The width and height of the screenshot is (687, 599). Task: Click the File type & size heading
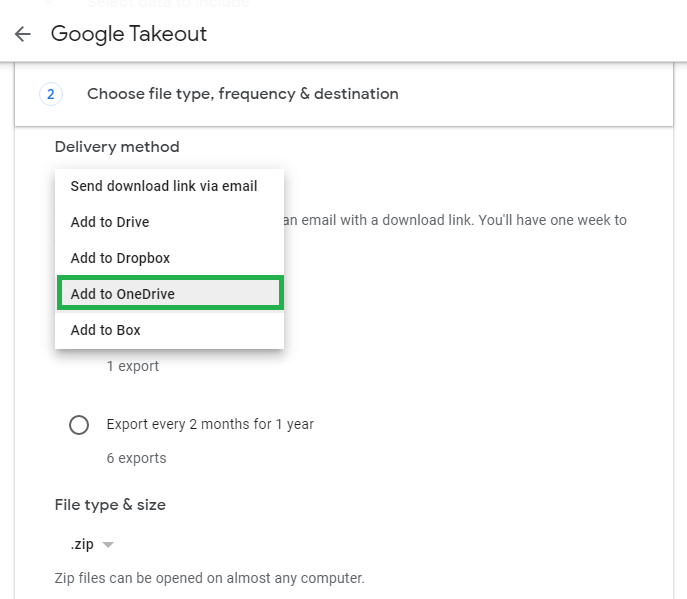(110, 505)
